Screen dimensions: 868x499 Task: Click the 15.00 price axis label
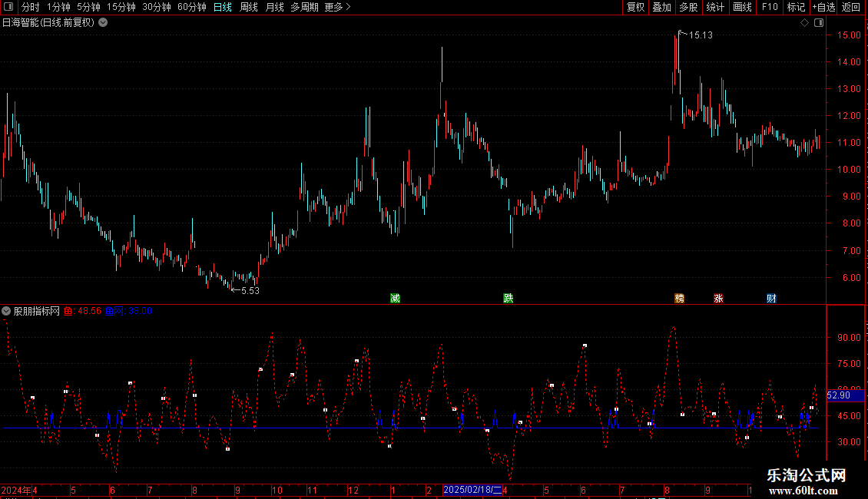tap(849, 35)
